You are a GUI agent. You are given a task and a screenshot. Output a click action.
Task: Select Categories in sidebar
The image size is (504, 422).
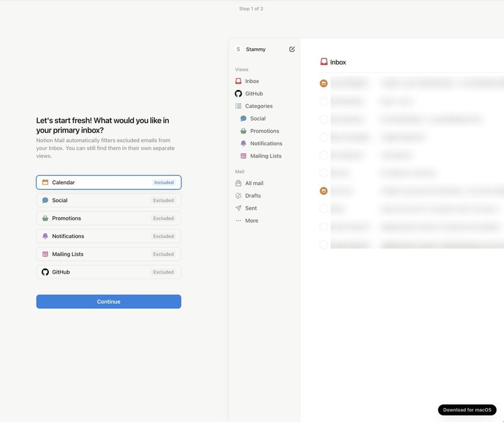[x=259, y=106]
